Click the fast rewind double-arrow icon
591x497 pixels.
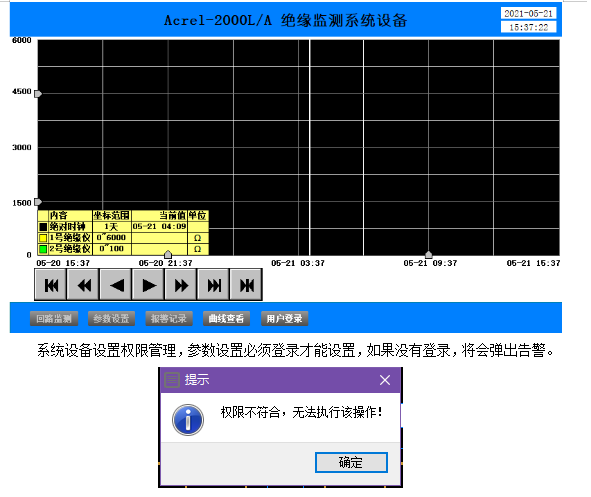83,285
